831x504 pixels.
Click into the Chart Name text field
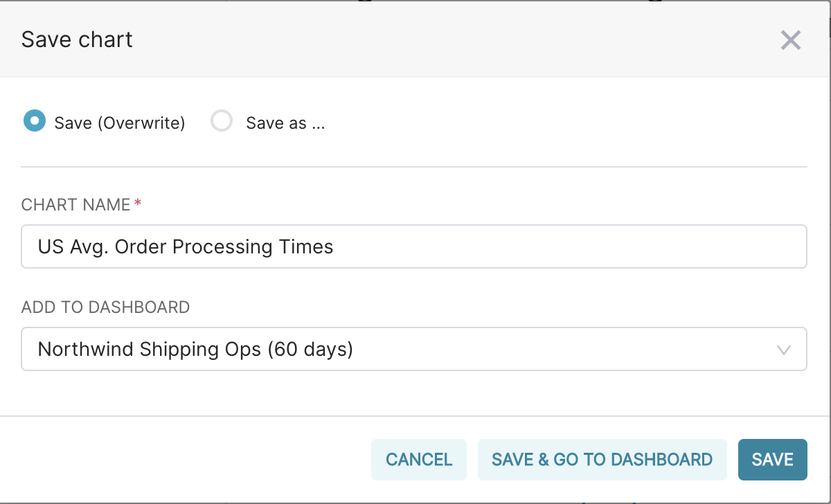[x=485, y=246]
